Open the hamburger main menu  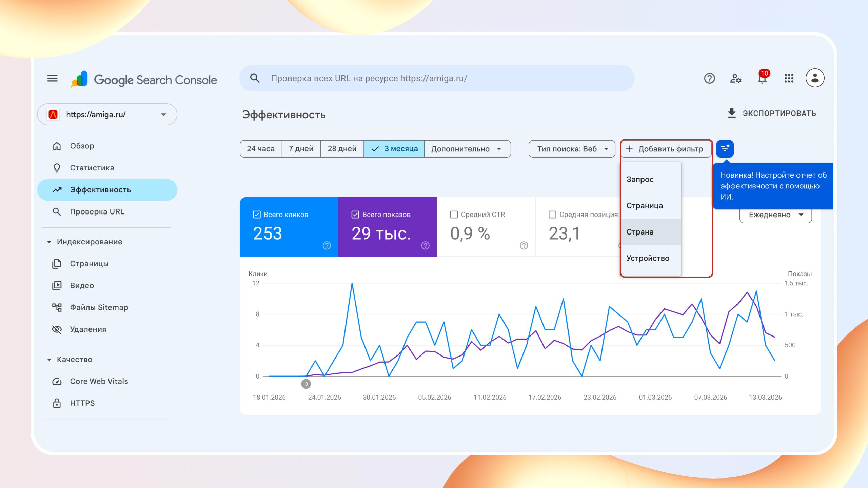click(x=52, y=78)
